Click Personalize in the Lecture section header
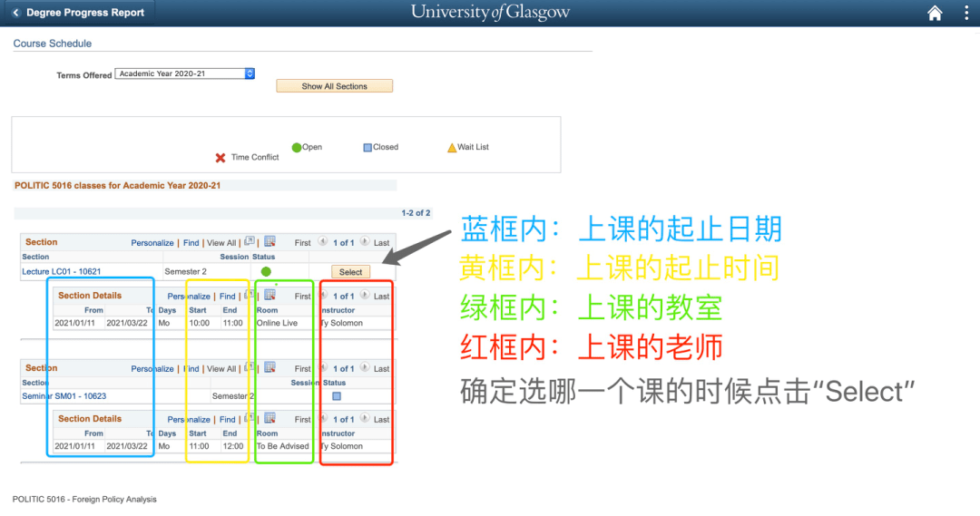Viewport: 980px width, 516px height. [x=152, y=243]
